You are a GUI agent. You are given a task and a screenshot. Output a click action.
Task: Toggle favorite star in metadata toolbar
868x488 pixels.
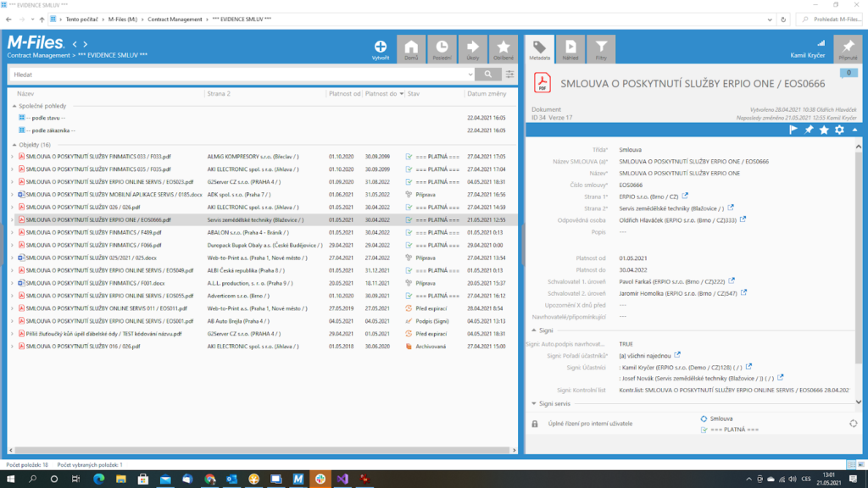824,130
